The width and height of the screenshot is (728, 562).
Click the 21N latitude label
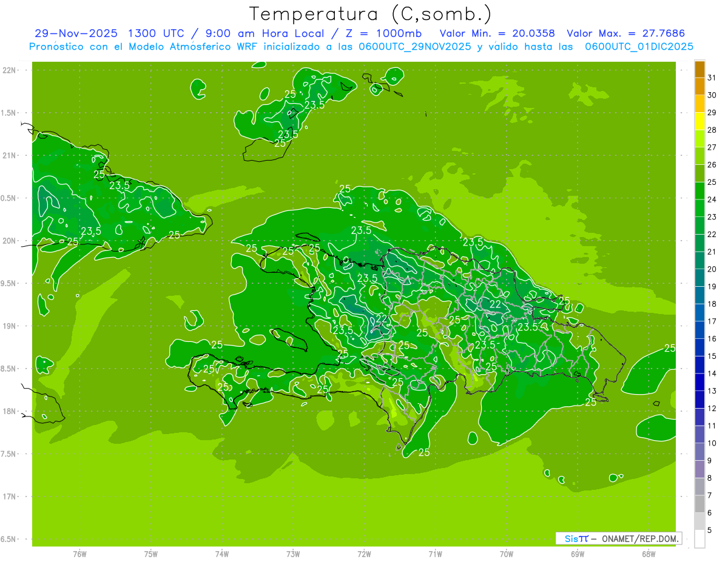[x=10, y=155]
